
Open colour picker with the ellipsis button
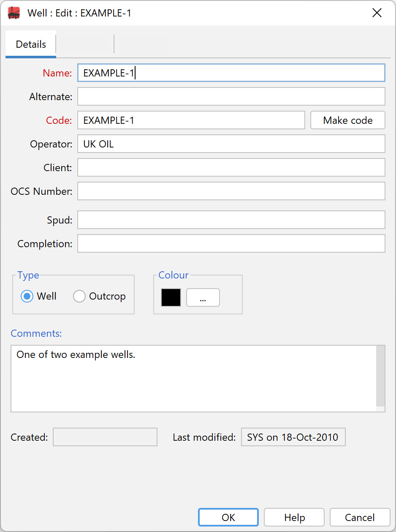[x=203, y=297]
